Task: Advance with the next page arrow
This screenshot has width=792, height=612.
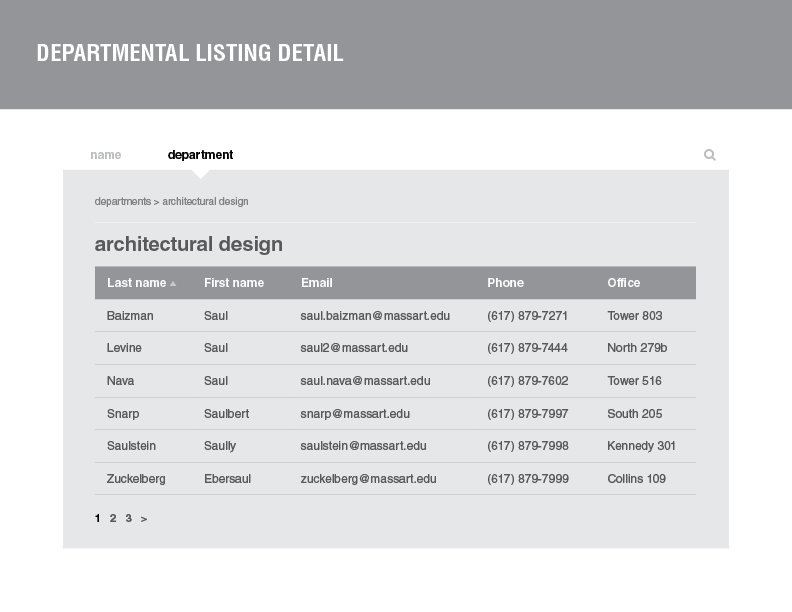Action: click(x=144, y=519)
